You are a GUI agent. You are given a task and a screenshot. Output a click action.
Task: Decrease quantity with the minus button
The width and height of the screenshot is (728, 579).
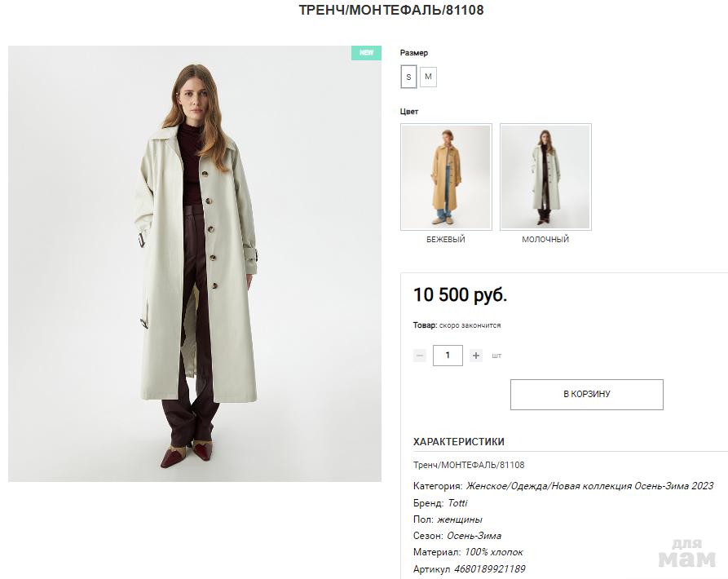point(420,356)
